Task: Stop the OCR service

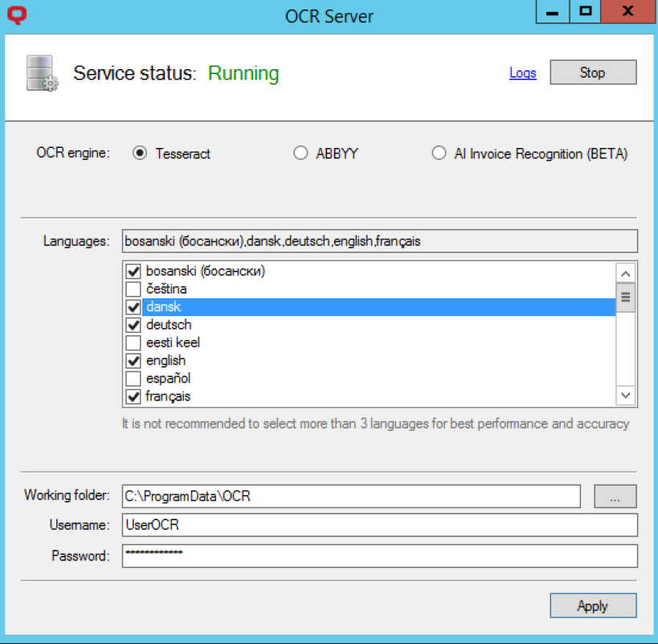Action: pyautogui.click(x=592, y=72)
